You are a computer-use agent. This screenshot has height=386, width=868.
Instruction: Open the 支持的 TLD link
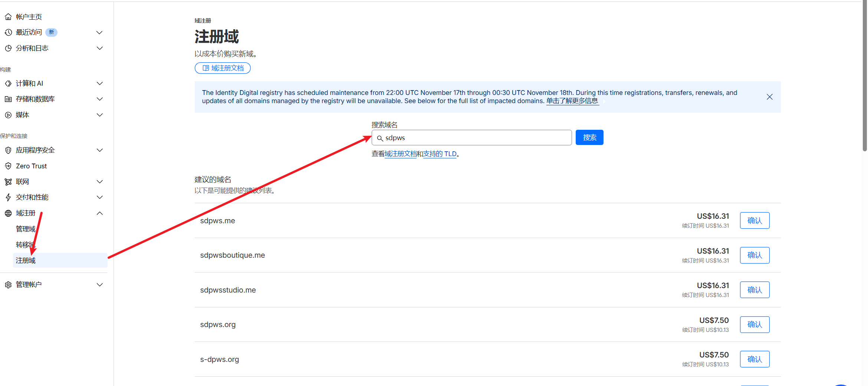pyautogui.click(x=440, y=154)
